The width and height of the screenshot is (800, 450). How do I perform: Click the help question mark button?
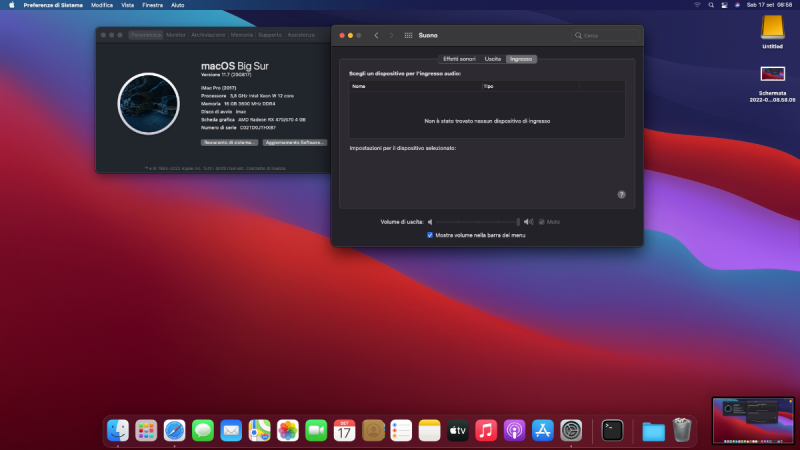tap(621, 195)
